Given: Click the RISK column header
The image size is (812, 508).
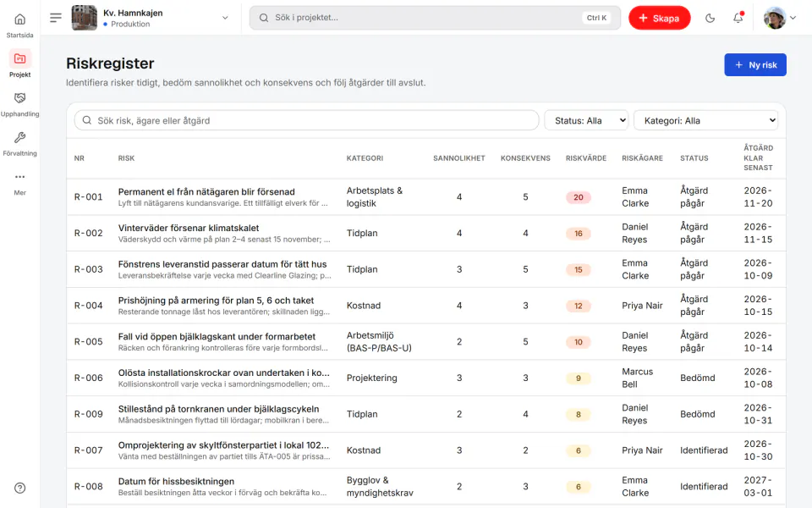Looking at the screenshot, I should pyautogui.click(x=126, y=158).
